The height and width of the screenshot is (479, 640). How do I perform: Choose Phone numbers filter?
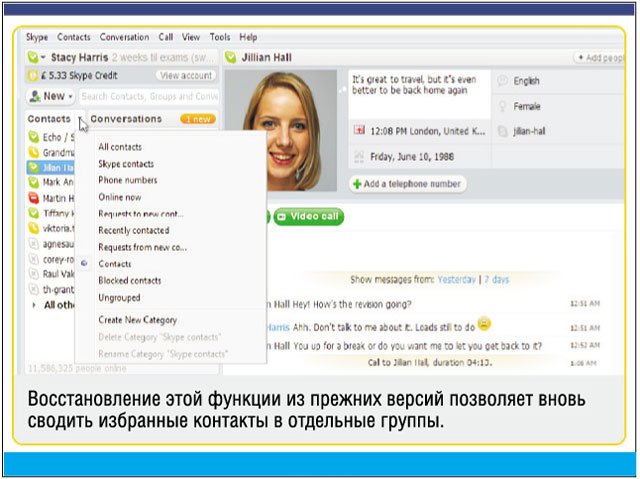(x=128, y=180)
